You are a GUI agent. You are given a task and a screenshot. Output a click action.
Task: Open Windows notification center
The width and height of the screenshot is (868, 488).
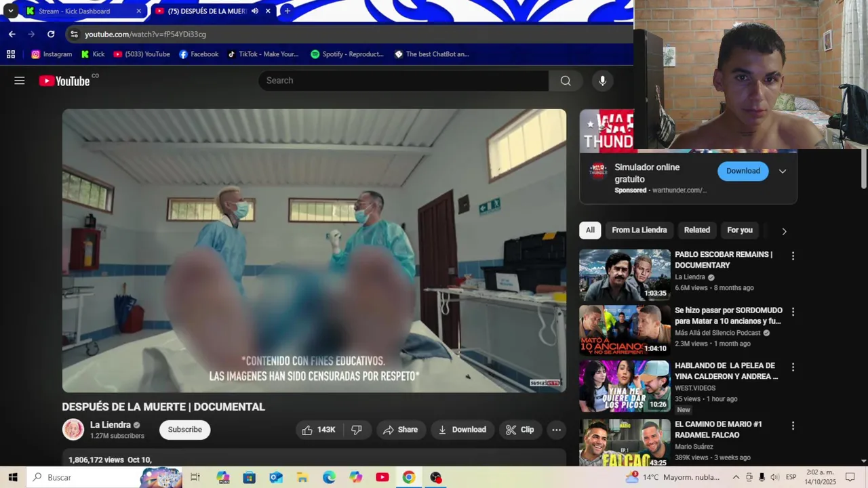(850, 477)
